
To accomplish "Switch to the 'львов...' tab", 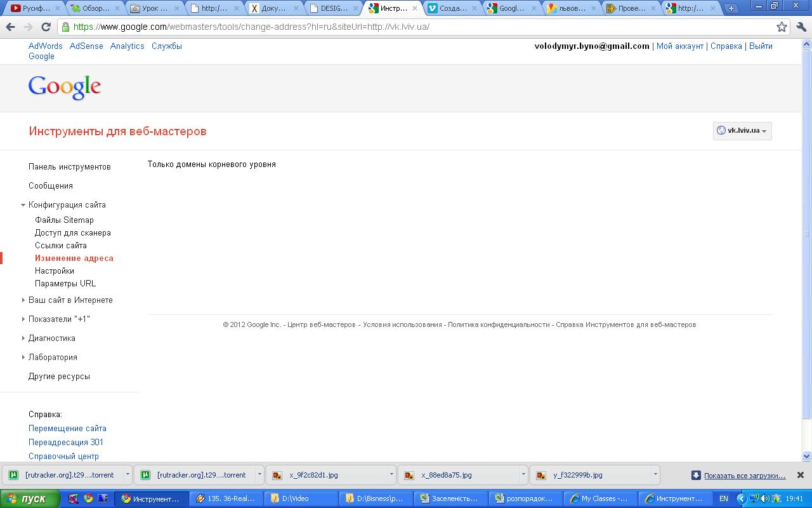I will click(x=570, y=9).
